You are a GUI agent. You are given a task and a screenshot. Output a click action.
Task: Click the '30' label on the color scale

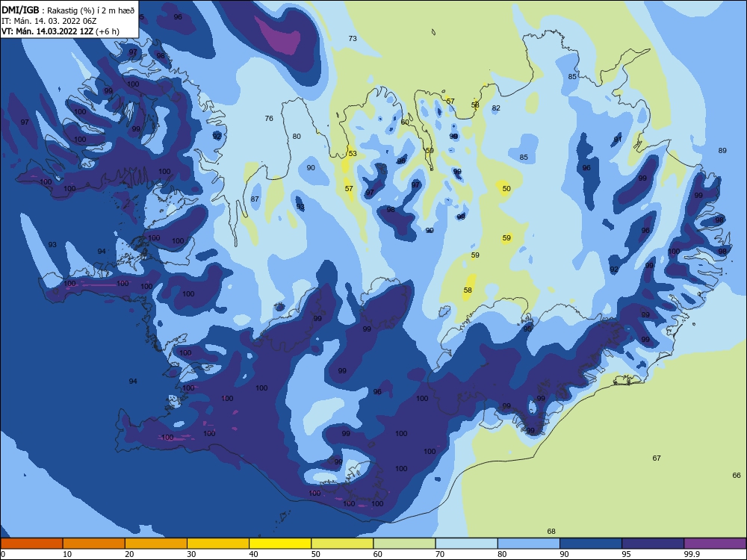[x=191, y=554]
